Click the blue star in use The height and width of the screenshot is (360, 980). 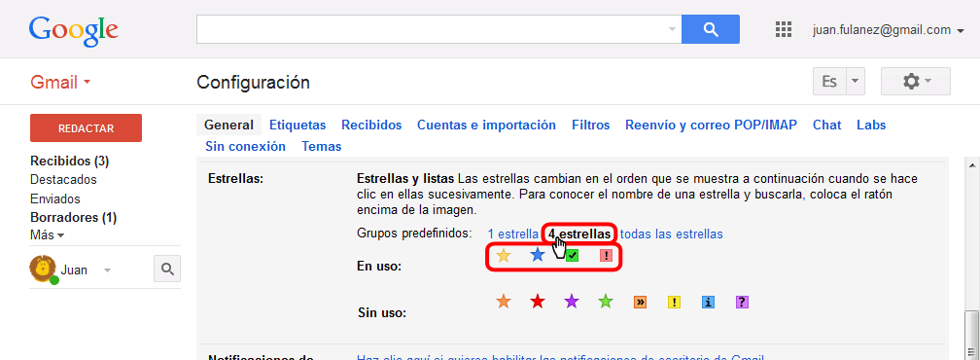[x=538, y=255]
